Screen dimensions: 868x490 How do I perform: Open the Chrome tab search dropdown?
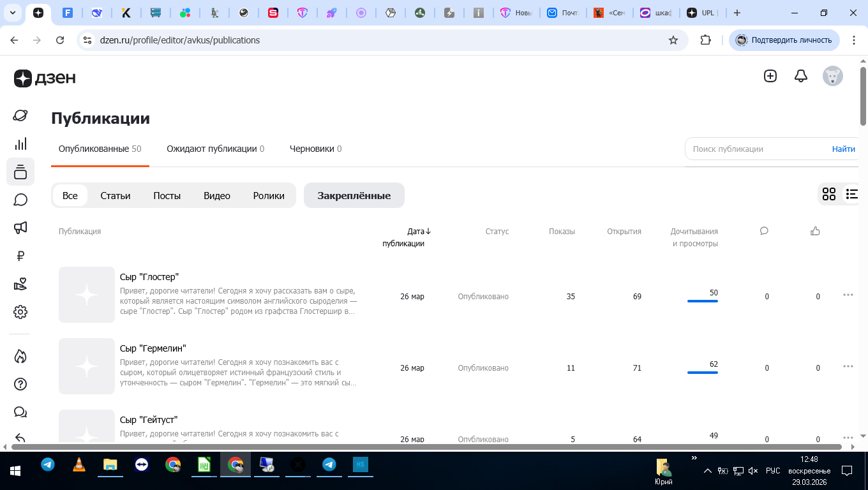(13, 13)
